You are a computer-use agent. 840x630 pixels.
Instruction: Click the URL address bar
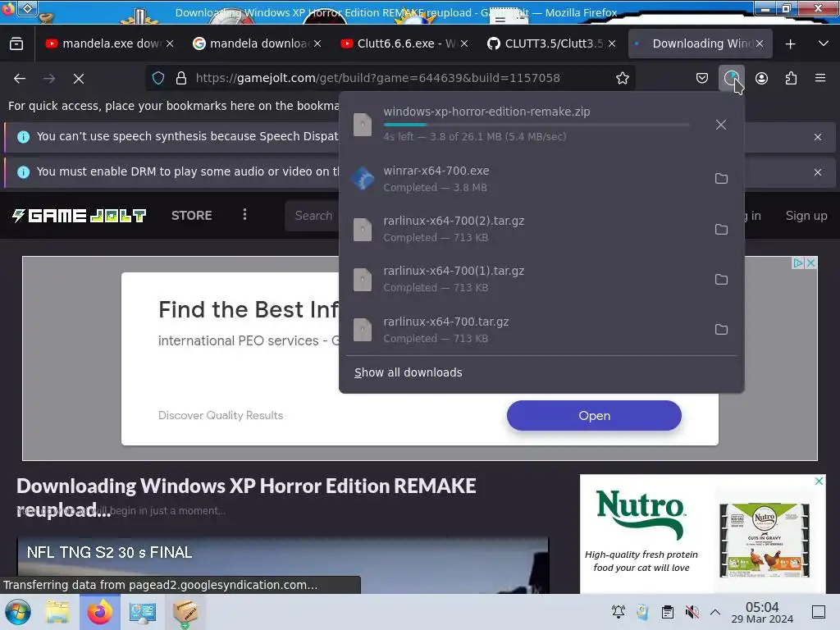point(391,78)
